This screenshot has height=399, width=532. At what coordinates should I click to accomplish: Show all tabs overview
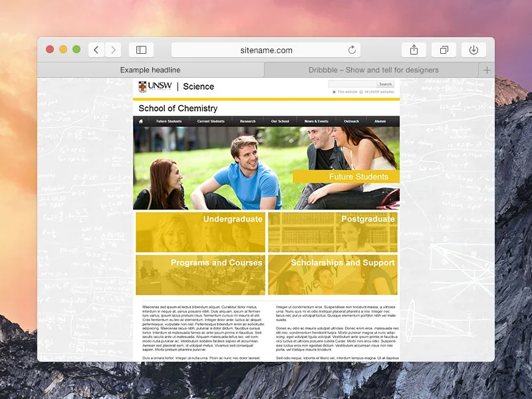pyautogui.click(x=444, y=51)
